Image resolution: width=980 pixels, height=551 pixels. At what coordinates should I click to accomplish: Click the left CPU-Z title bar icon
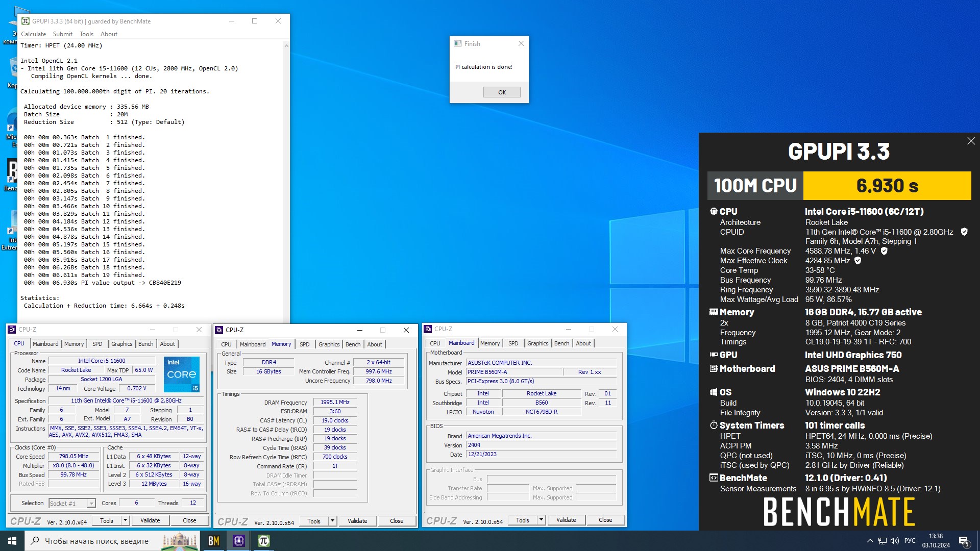tap(12, 330)
